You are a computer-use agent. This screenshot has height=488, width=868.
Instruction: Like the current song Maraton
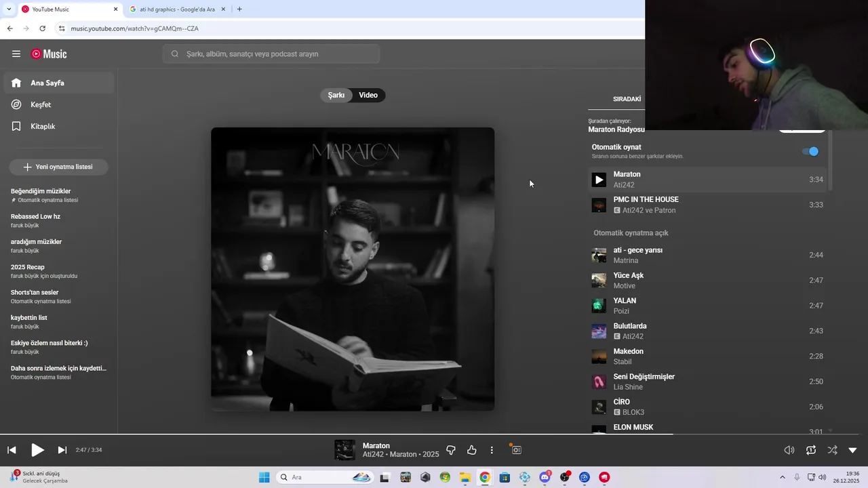click(x=472, y=450)
